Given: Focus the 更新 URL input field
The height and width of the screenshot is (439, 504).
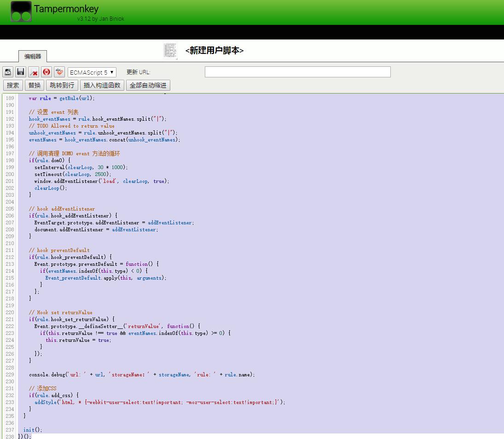Looking at the screenshot, I should pyautogui.click(x=298, y=72).
